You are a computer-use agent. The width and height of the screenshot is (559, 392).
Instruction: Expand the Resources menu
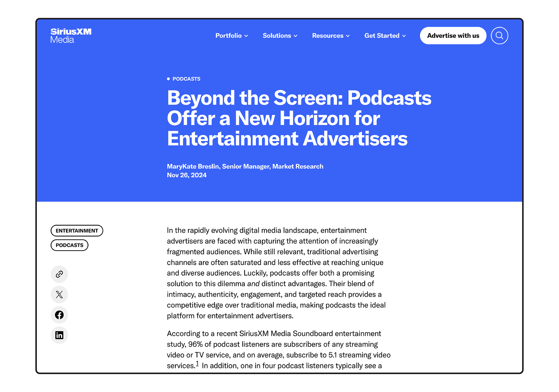tap(331, 35)
